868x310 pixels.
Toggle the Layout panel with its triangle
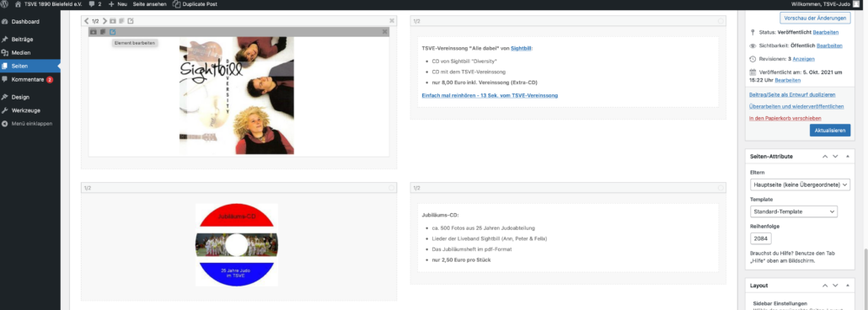point(847,286)
